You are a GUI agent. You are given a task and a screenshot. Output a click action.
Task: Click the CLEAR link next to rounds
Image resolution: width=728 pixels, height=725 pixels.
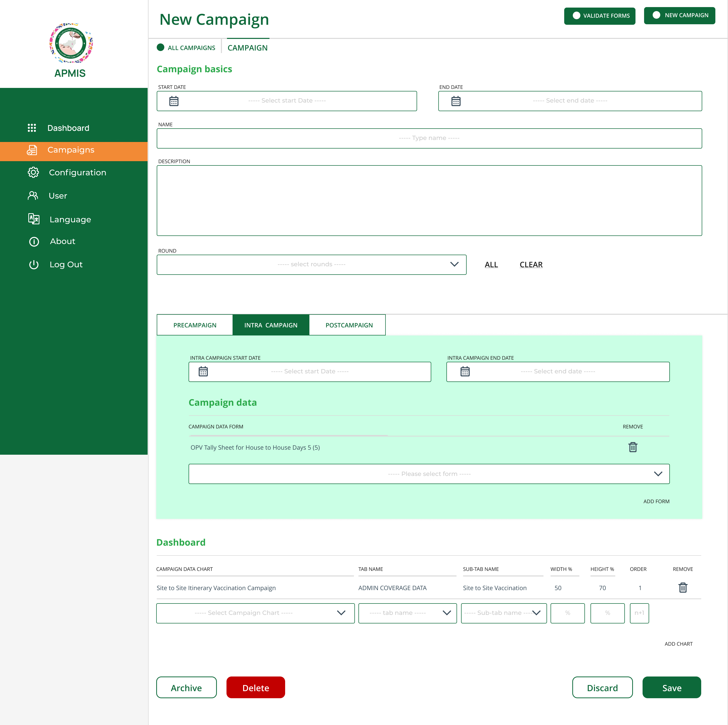531,265
